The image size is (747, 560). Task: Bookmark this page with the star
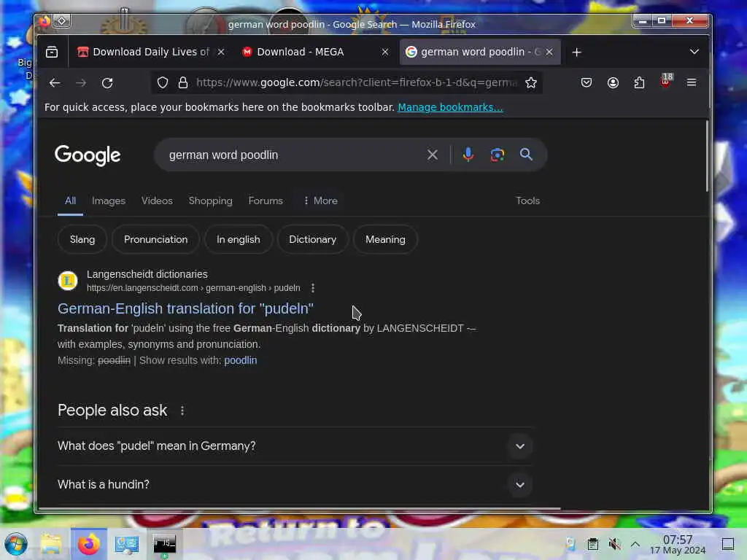click(x=531, y=83)
